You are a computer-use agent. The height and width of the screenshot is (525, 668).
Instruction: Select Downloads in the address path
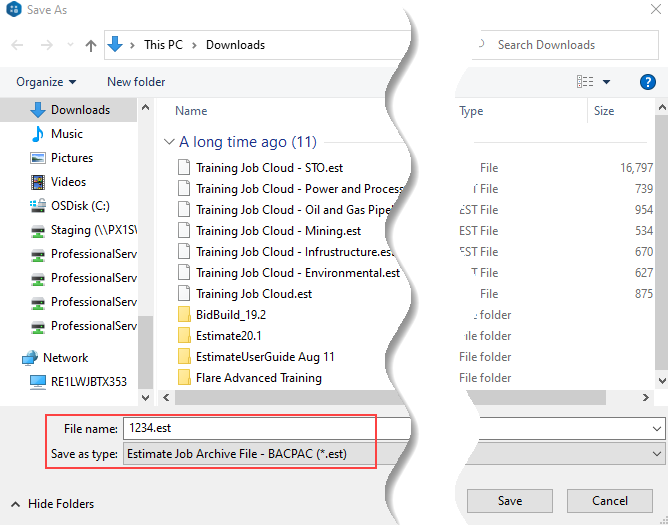coord(235,45)
